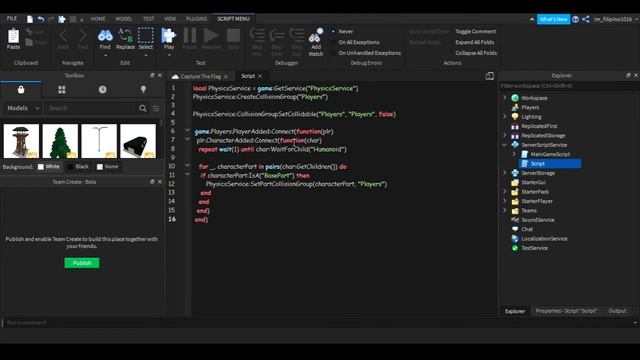The image size is (640, 360).
Task: Open the FILE menu
Action: point(12,19)
